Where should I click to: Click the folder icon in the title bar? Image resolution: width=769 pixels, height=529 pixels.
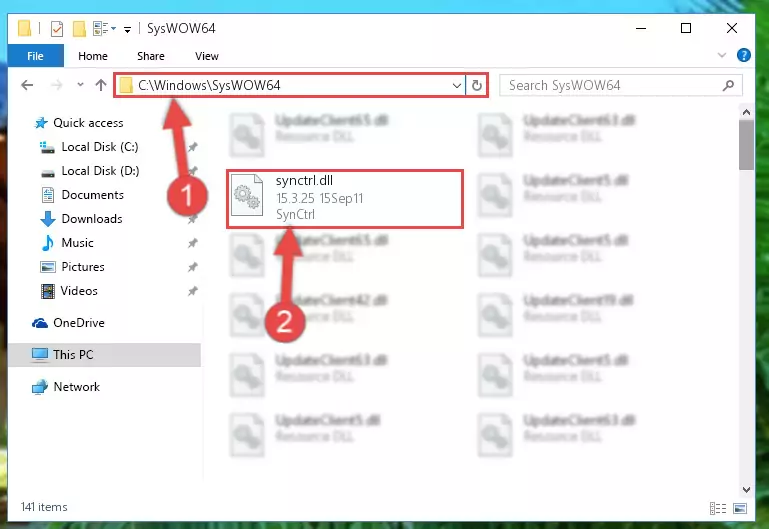[x=25, y=28]
